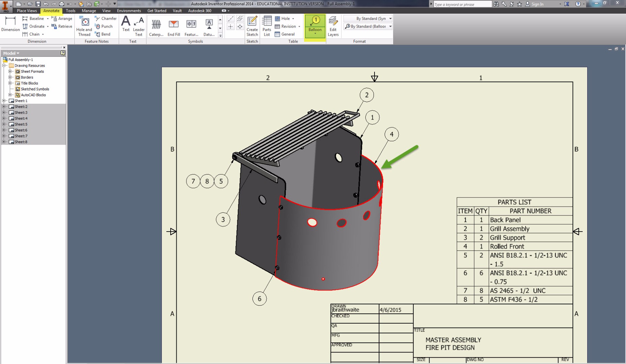626x364 pixels.
Task: Click the Help question mark icon
Action: click(x=578, y=4)
